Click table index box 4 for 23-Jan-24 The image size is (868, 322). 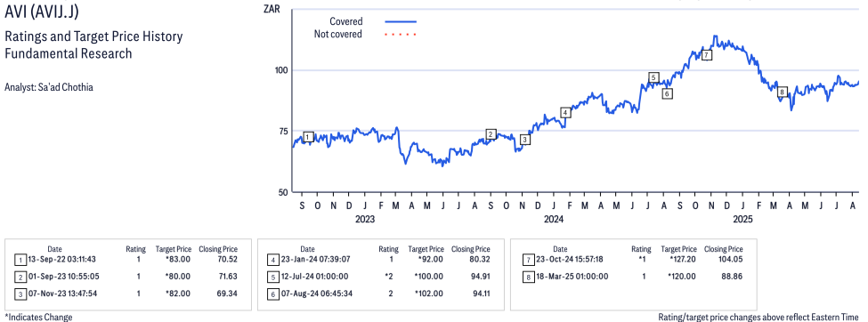coord(272,260)
